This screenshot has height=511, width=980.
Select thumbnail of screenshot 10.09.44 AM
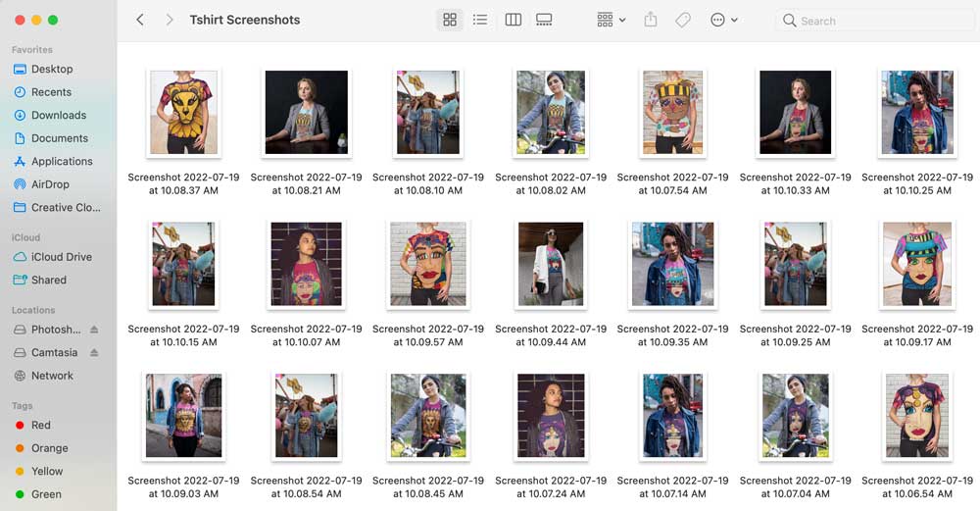pos(551,264)
